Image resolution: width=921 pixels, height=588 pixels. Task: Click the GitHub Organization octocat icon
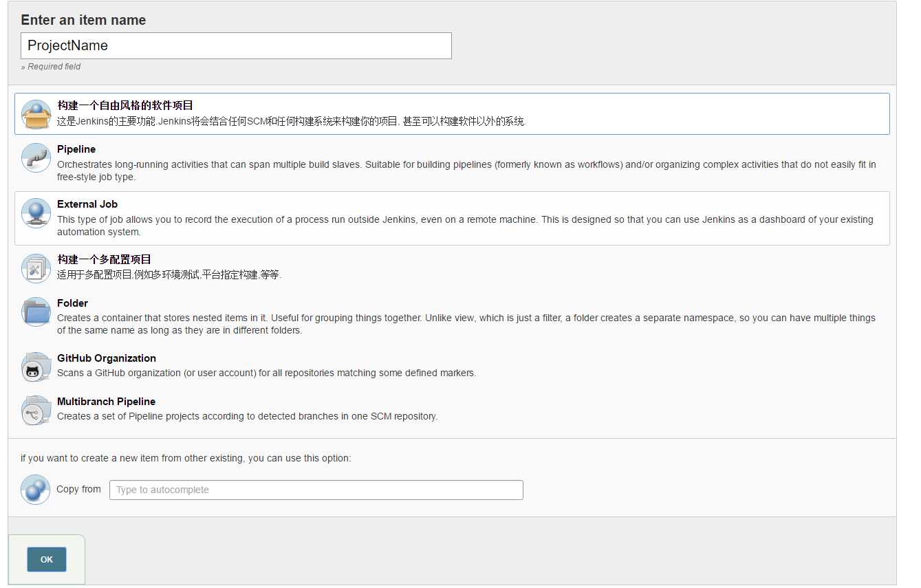(x=36, y=367)
